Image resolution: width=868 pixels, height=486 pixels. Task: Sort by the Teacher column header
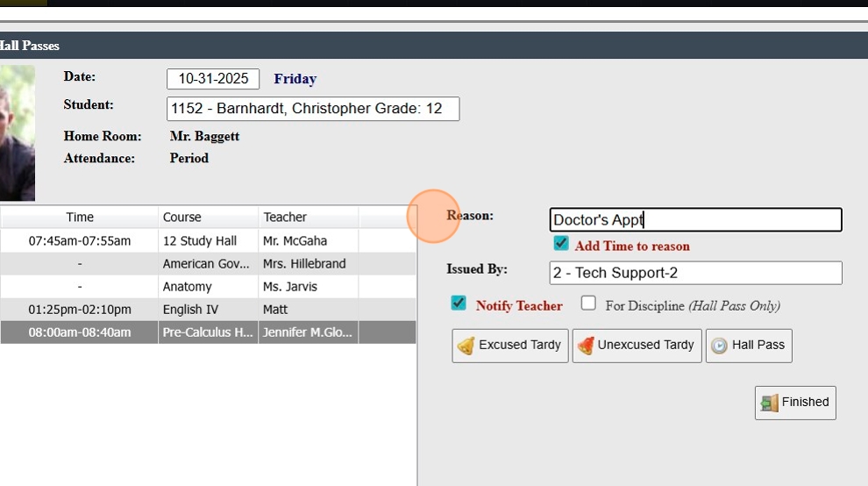(309, 218)
